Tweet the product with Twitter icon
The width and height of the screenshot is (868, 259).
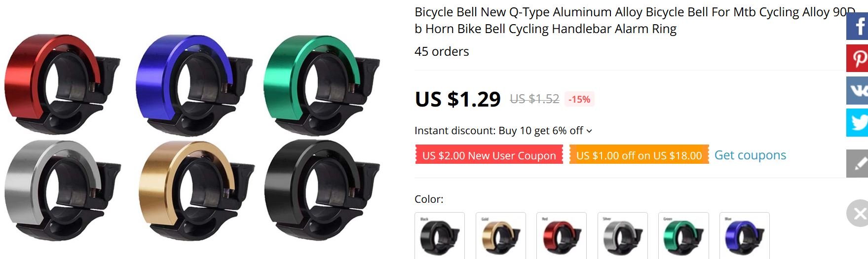(x=857, y=122)
